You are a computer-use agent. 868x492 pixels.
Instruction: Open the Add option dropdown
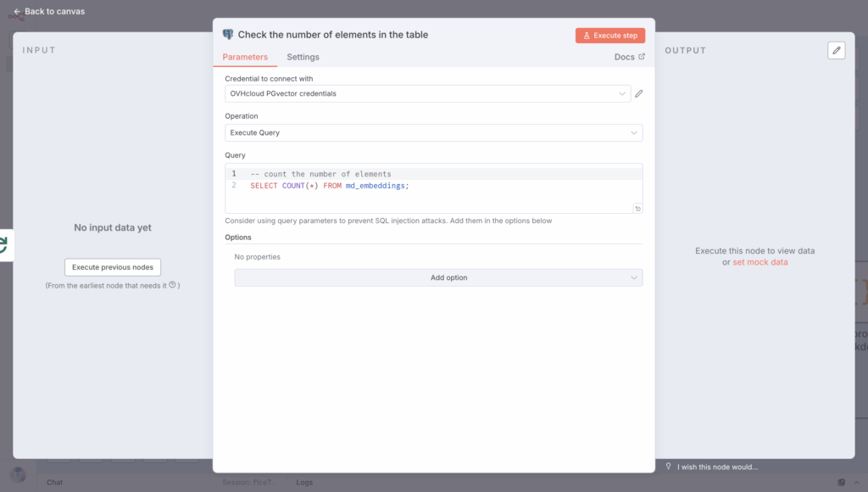(x=438, y=278)
